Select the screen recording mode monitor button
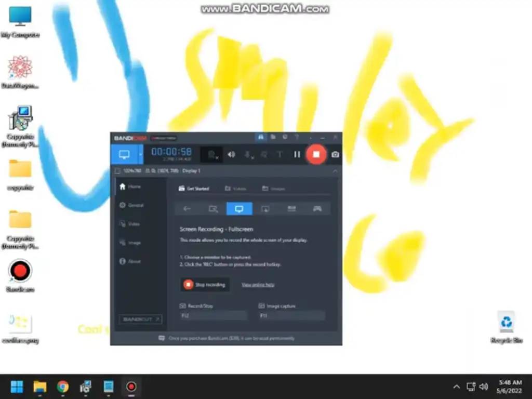The width and height of the screenshot is (532, 399). click(x=124, y=155)
